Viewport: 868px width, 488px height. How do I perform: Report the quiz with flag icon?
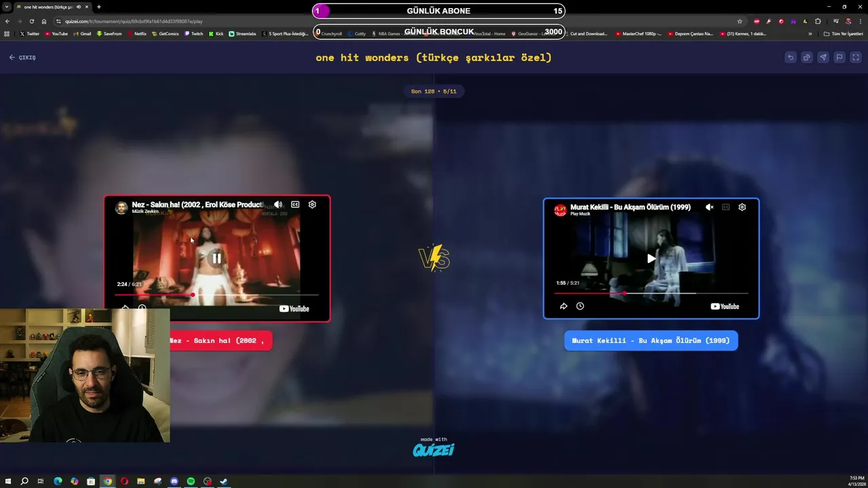(839, 58)
